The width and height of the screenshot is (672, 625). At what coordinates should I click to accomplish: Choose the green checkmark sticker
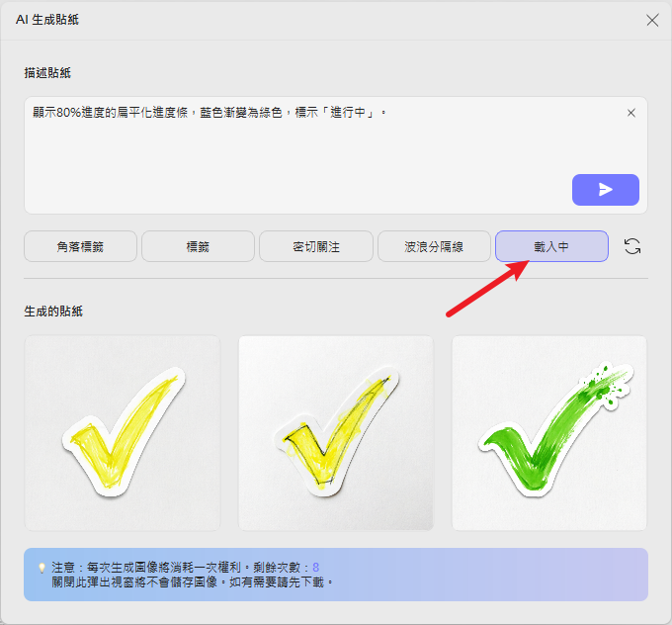click(549, 433)
